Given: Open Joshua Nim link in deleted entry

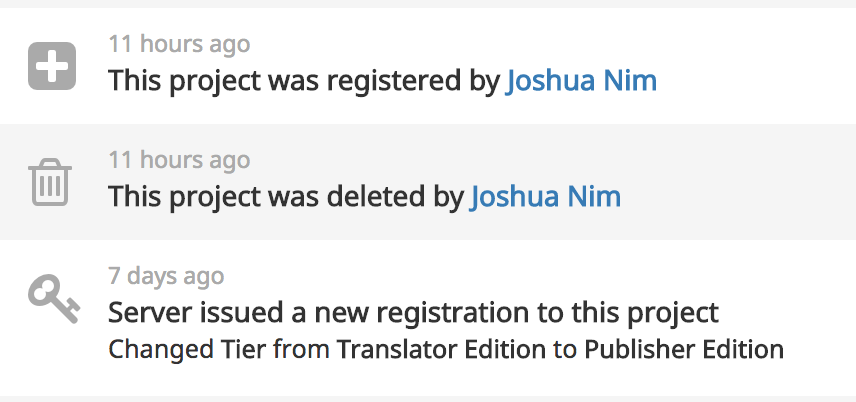Looking at the screenshot, I should [x=545, y=196].
